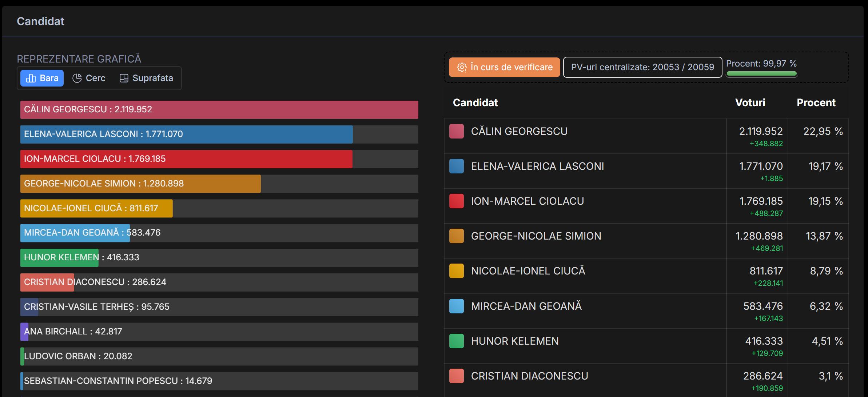
Task: Click the pie chart icon for Cerc
Action: click(77, 78)
